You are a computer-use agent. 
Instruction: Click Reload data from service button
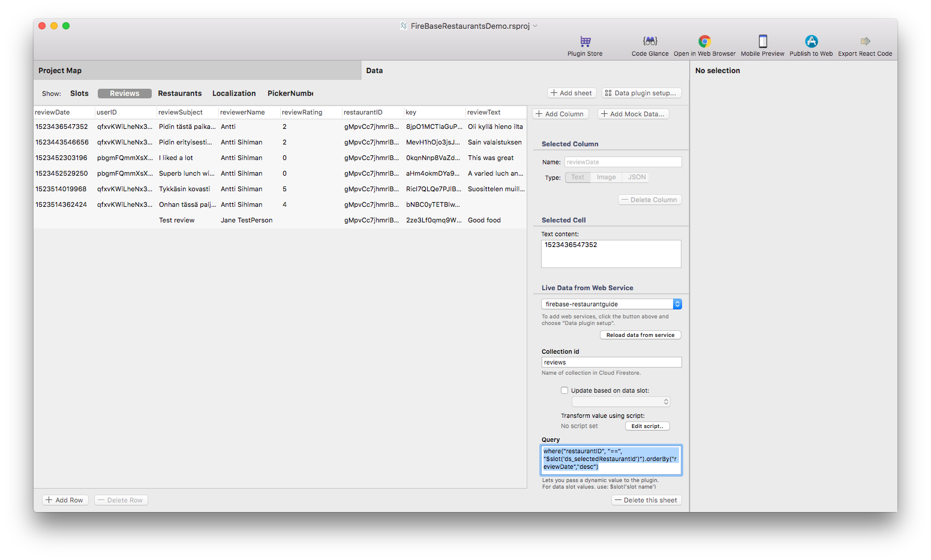point(640,335)
